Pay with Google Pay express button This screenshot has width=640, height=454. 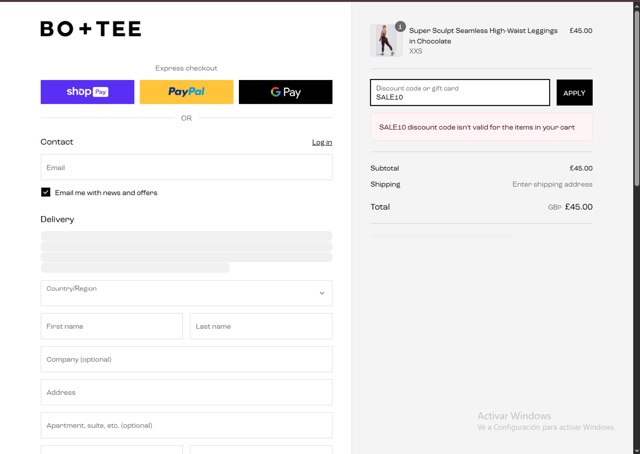click(286, 92)
